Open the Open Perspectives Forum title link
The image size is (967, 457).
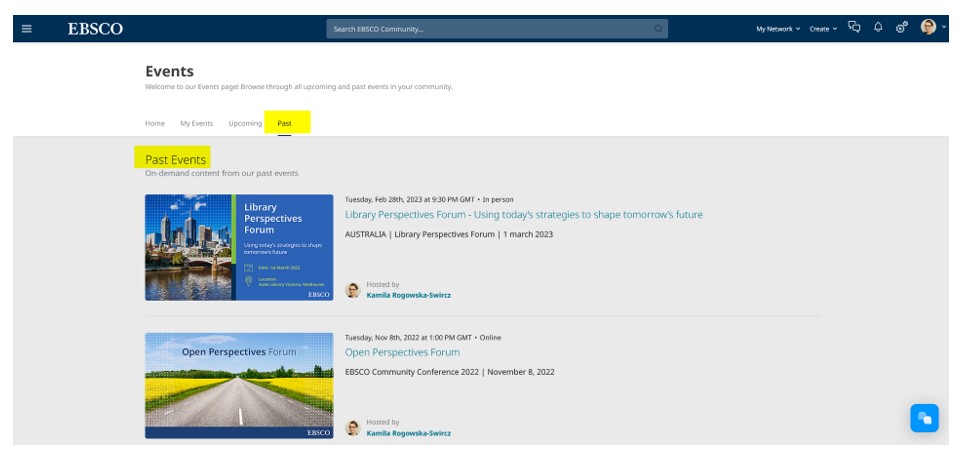[x=402, y=352]
